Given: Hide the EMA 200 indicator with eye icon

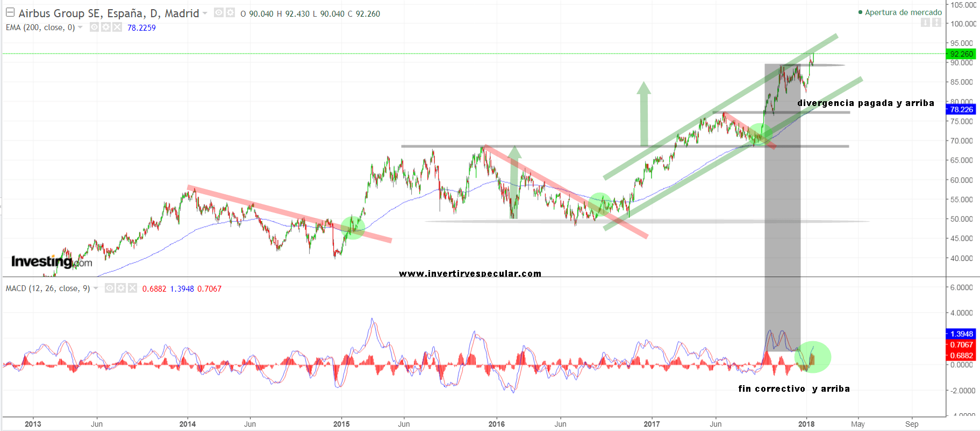Looking at the screenshot, I should [94, 27].
